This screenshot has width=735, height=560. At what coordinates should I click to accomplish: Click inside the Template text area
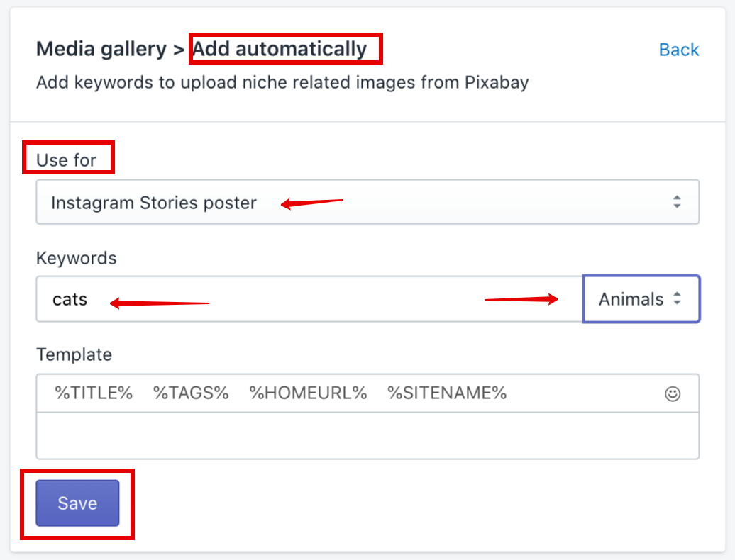pos(367,435)
